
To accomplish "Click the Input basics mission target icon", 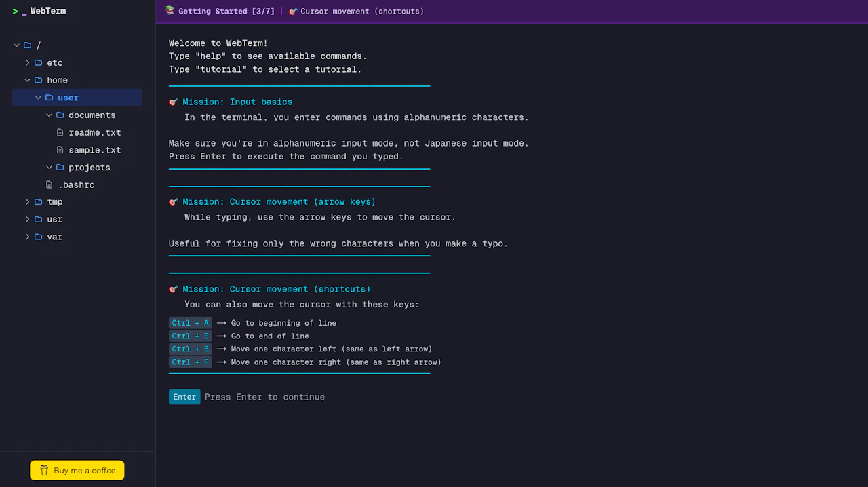I will [x=174, y=102].
